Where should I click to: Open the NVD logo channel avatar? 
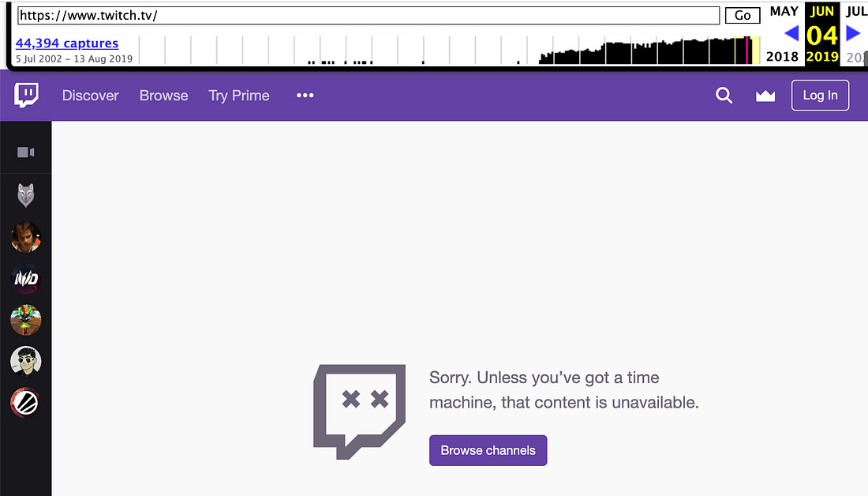tap(25, 279)
